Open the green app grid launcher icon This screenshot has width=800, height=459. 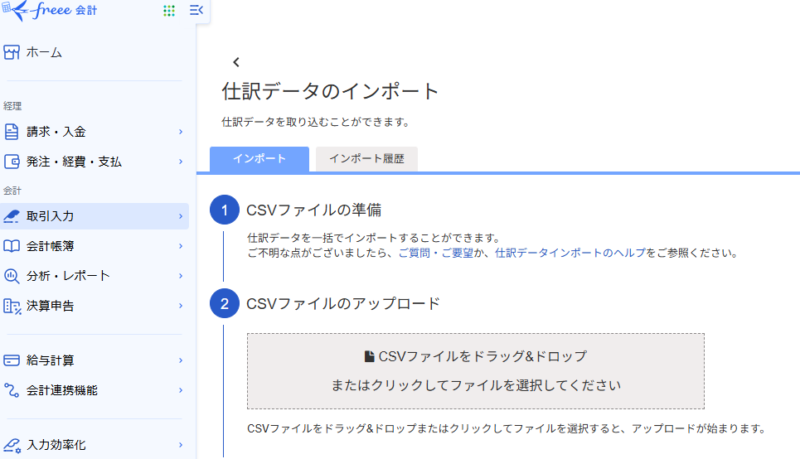[168, 10]
